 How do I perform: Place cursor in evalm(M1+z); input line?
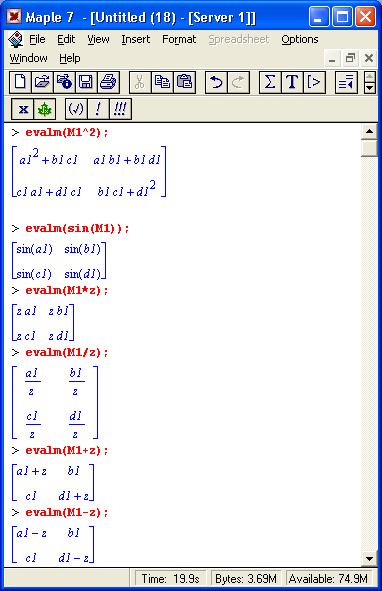click(67, 450)
